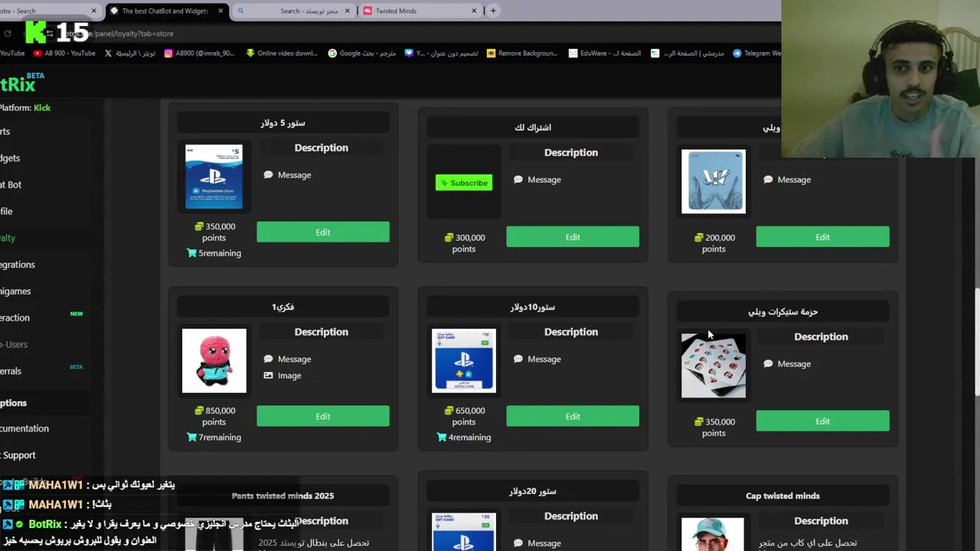
Task: Open the sticker pack image of حزمة ستيكرات ويلي
Action: pos(714,366)
